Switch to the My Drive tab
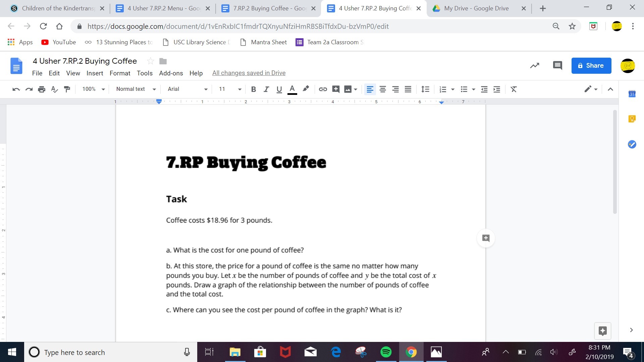 476,8
